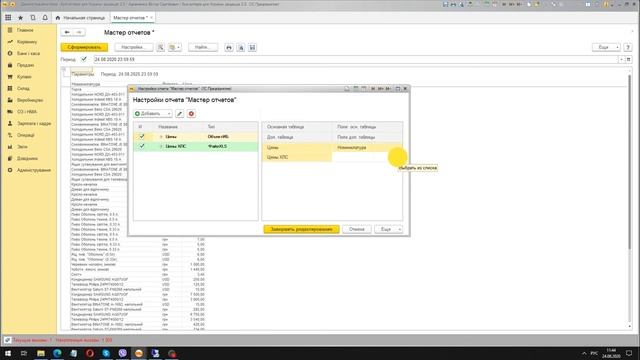The width and height of the screenshot is (640, 360).
Task: Click the red delete icon in settings dialog
Action: pos(191,113)
